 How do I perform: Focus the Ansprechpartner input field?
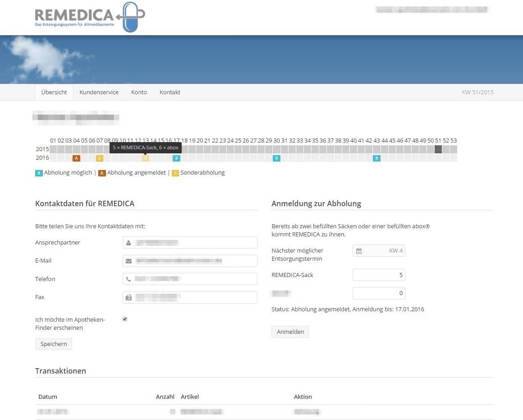(x=190, y=243)
